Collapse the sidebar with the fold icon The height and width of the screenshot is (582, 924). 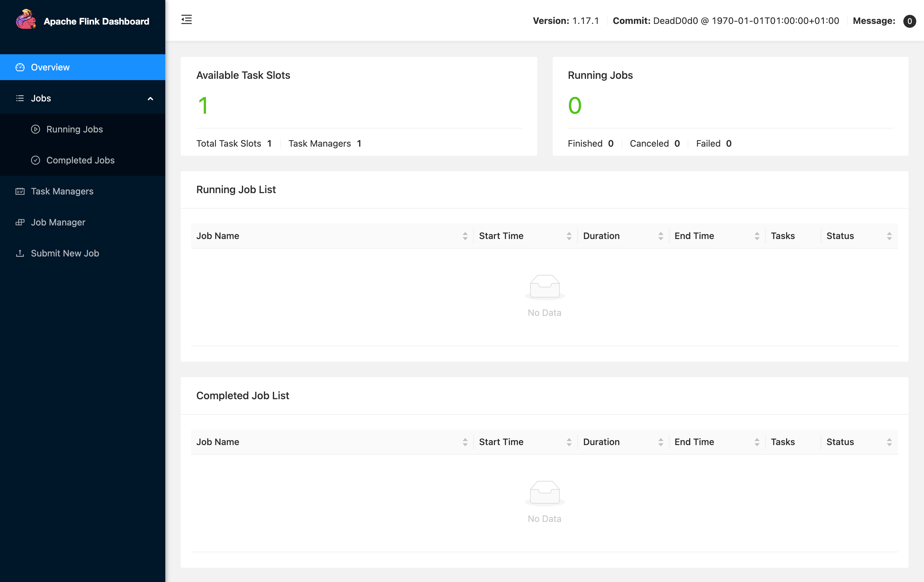pyautogui.click(x=187, y=20)
